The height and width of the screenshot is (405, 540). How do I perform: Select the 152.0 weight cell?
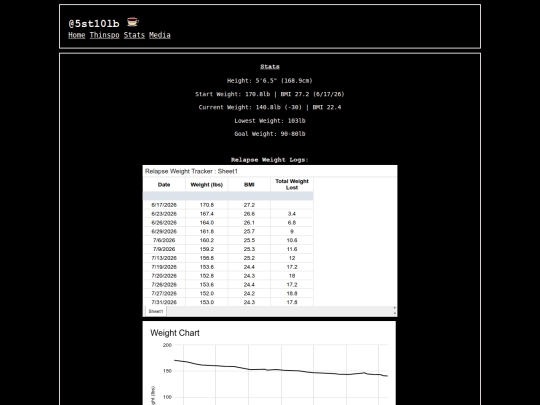(x=207, y=293)
